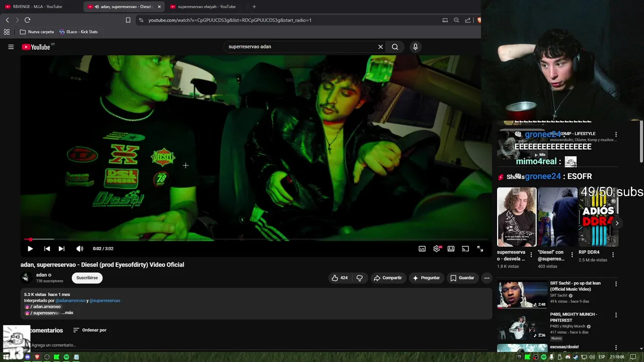Close the adan, superreservao Diesel tab
The height and width of the screenshot is (362, 644).
click(159, 7)
